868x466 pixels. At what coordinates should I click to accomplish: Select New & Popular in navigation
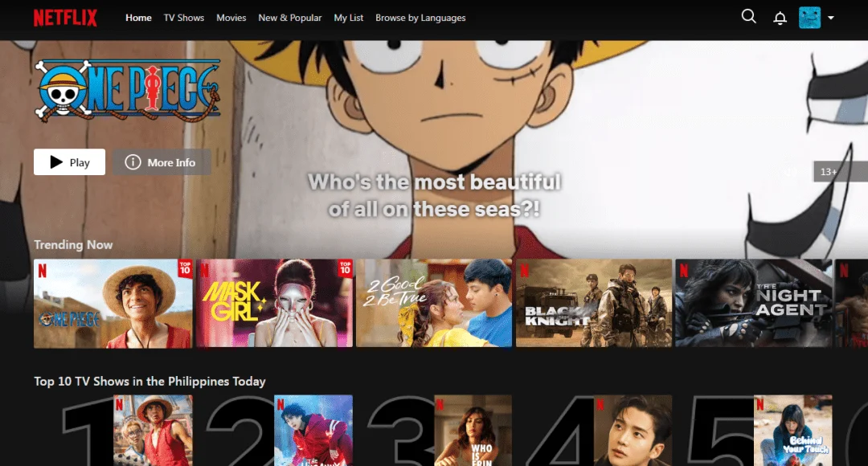[x=289, y=18]
